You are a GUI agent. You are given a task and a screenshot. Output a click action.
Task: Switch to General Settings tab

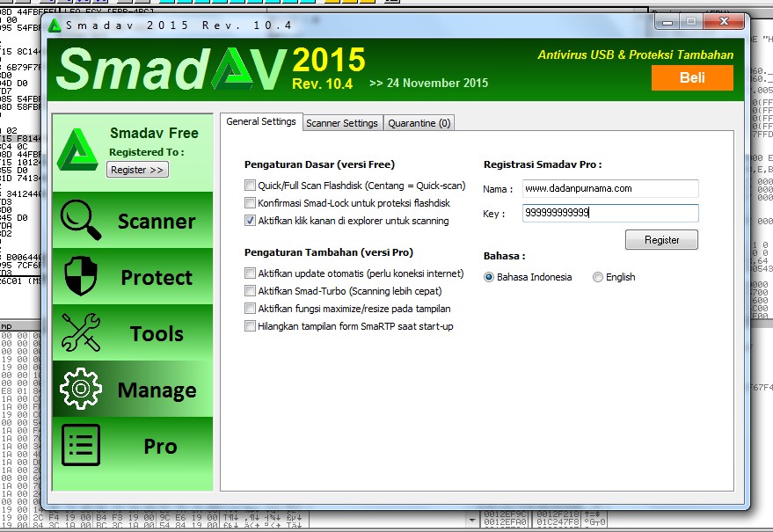tap(261, 121)
